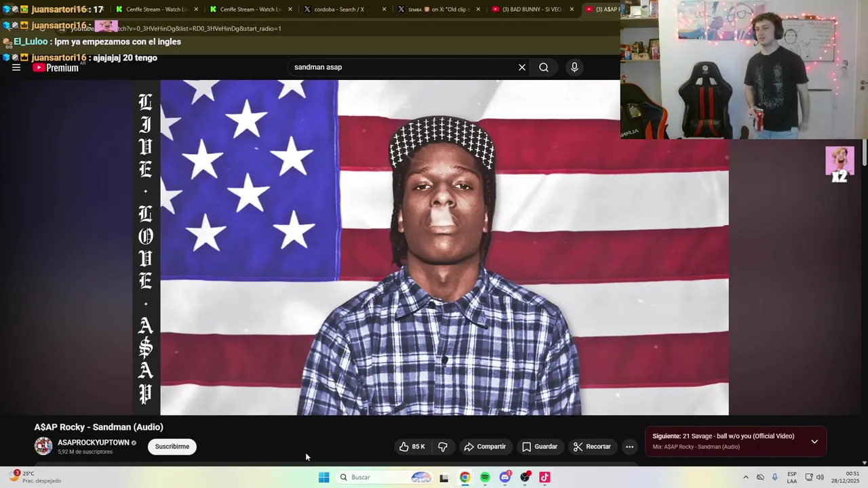Click the webcam overlay of the streamer
The image size is (868, 488).
click(744, 69)
